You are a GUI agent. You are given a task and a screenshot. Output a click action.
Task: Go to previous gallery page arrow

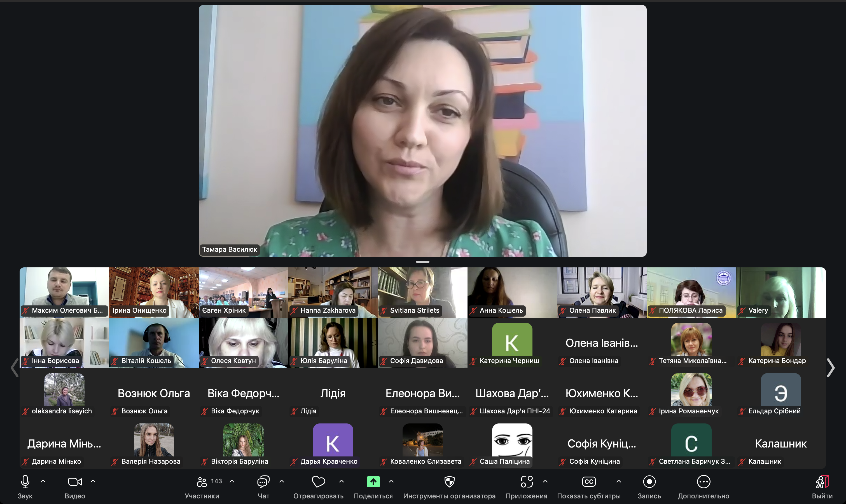coord(14,368)
